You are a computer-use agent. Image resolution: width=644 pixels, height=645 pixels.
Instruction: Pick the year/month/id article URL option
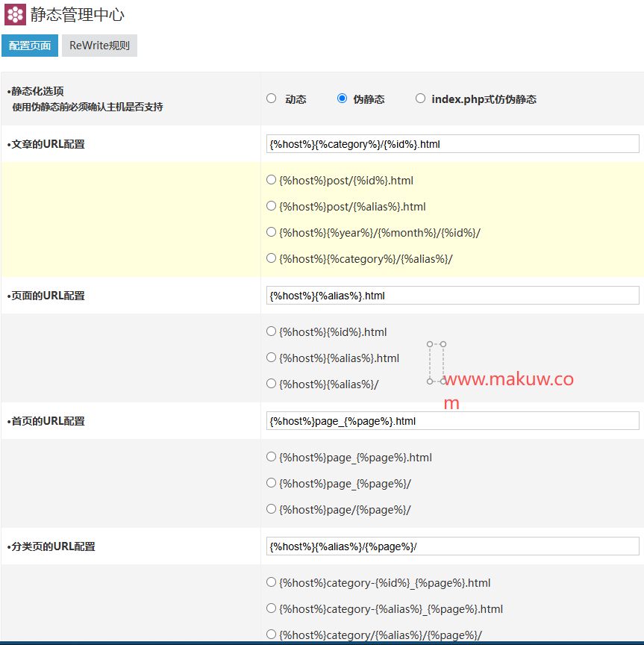[x=271, y=232]
